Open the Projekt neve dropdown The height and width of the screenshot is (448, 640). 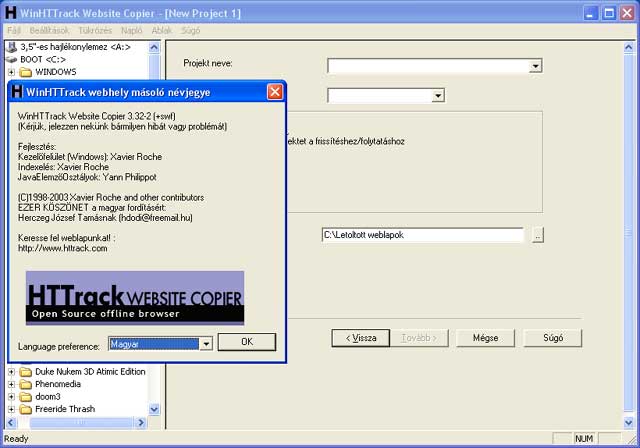(535, 66)
